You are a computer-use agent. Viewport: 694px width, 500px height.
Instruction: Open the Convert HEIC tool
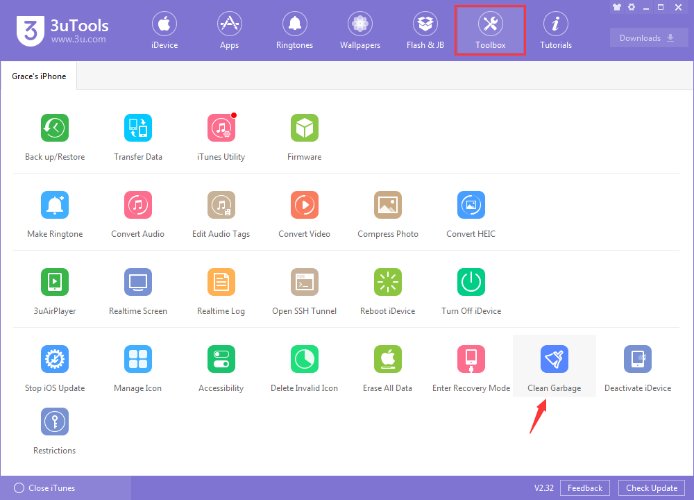[x=470, y=207]
